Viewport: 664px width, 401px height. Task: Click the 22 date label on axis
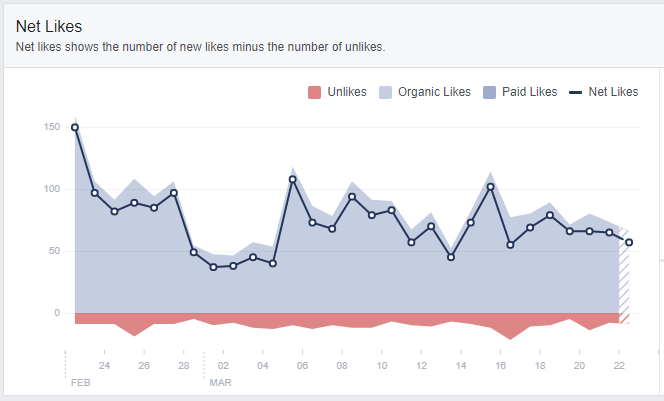[x=619, y=365]
